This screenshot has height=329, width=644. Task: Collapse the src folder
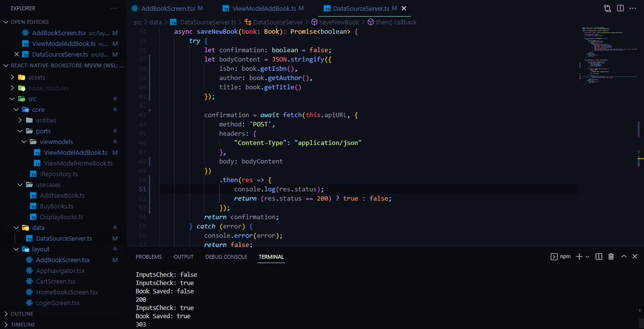pyautogui.click(x=33, y=99)
